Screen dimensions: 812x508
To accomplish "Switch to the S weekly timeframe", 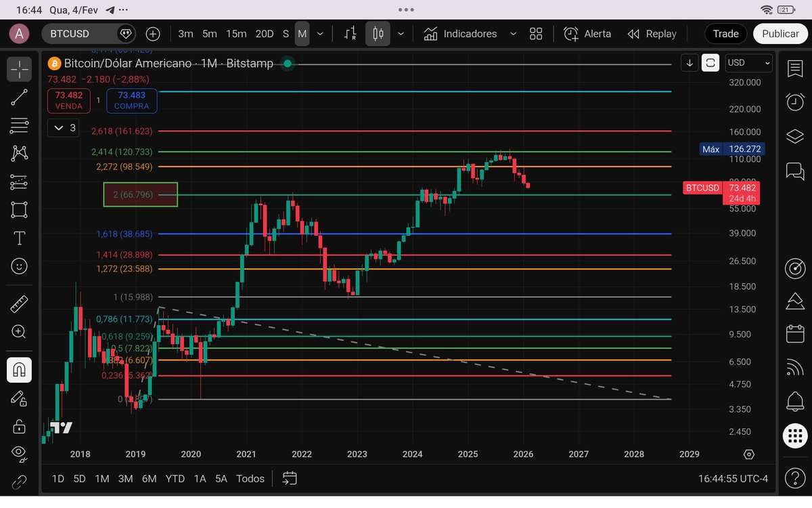I will tap(286, 34).
